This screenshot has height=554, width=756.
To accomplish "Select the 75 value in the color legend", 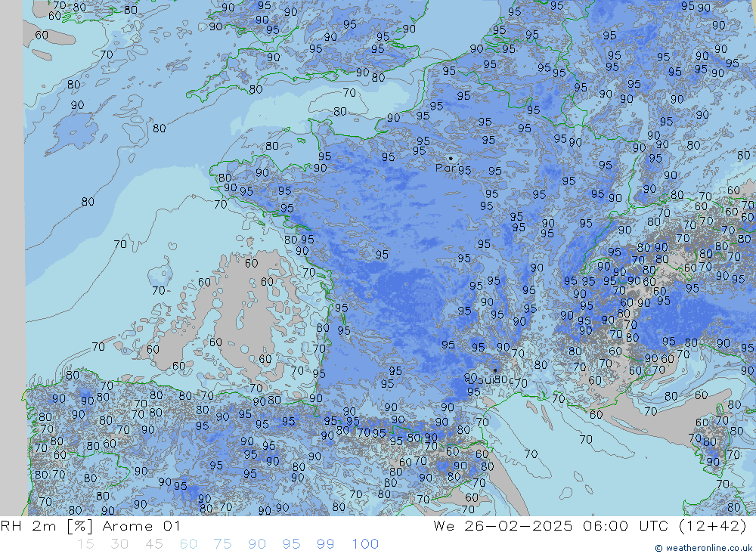I will pyautogui.click(x=222, y=544).
